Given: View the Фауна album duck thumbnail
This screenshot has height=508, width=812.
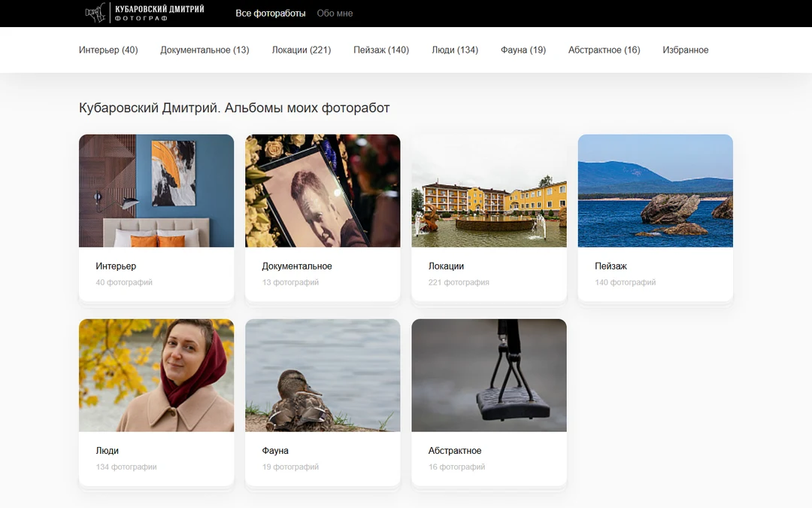Looking at the screenshot, I should [323, 376].
